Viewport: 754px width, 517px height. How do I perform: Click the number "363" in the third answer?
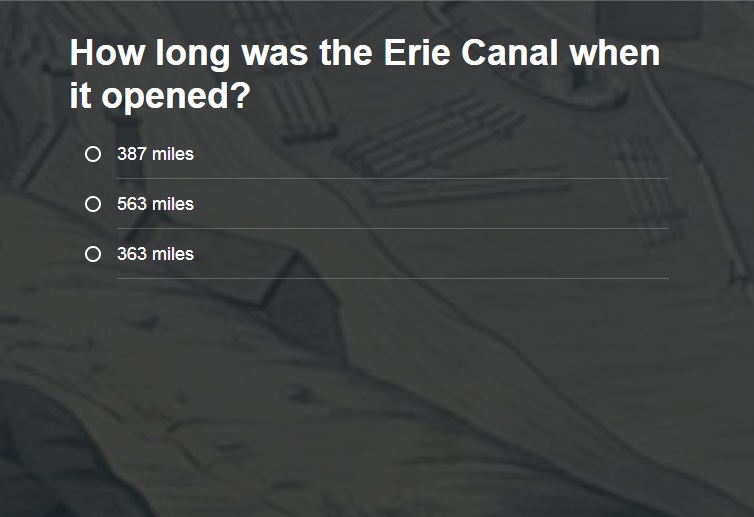[x=132, y=254]
